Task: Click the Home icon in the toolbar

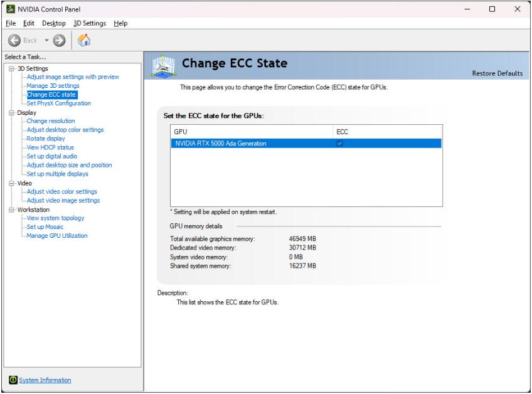Action: coord(85,40)
